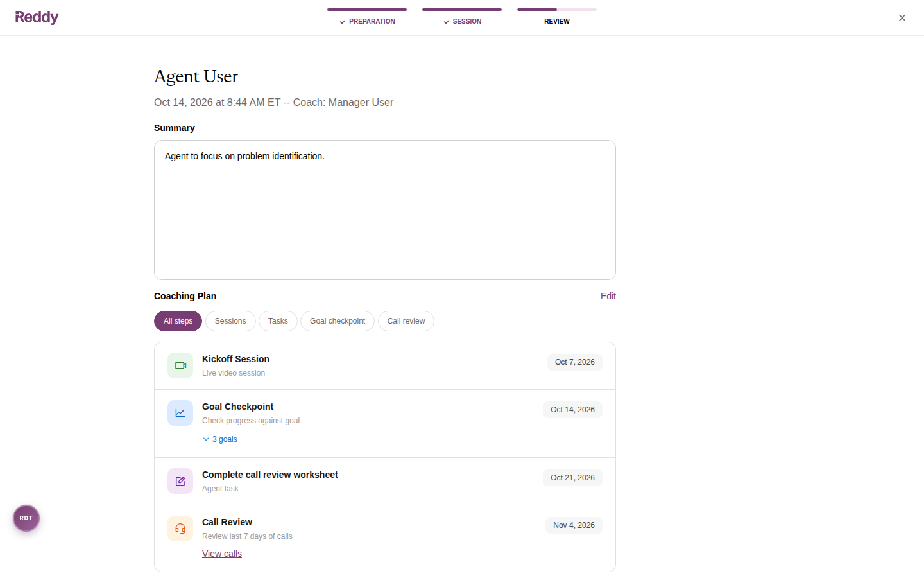Filter by Call review

coord(406,321)
